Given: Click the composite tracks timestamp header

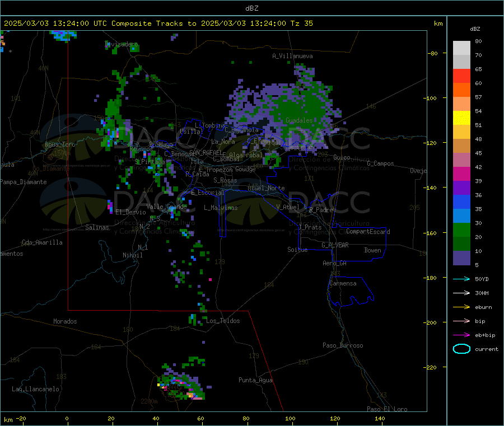Looking at the screenshot, I should tap(158, 24).
